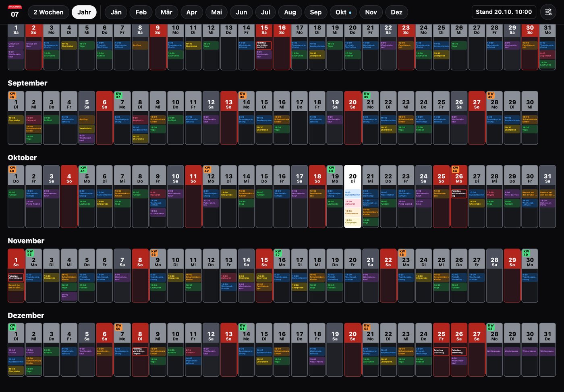This screenshot has height=392, width=564.
Task: Click the KW 36 badge in September
Action: tap(12, 95)
